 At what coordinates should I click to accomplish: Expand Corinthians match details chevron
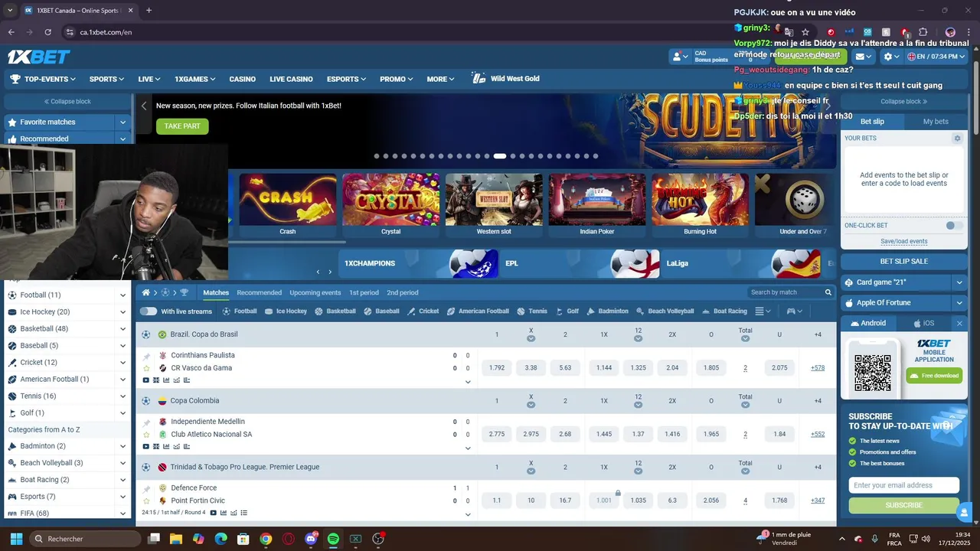[x=468, y=382]
